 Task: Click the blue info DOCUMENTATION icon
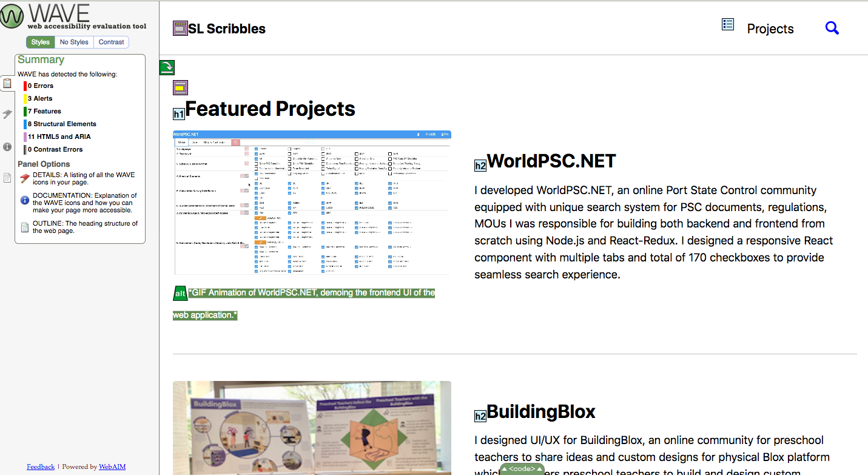click(x=25, y=200)
